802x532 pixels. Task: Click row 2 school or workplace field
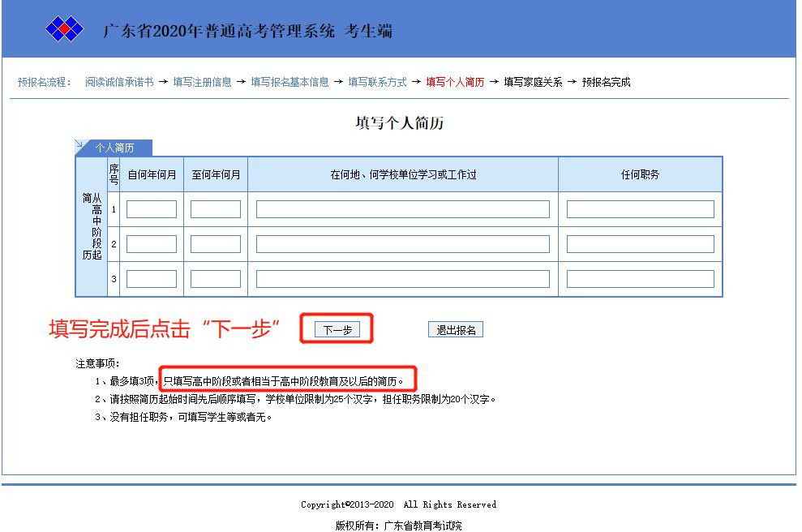[403, 244]
